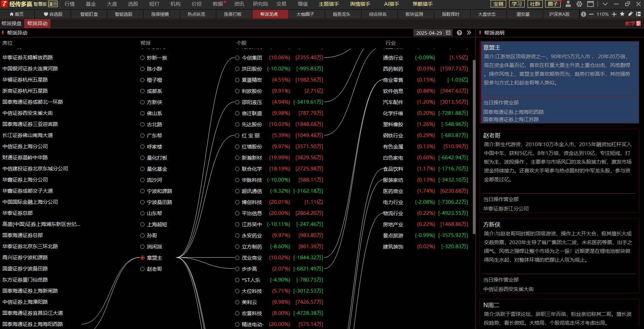Collapse panel with double-chevron icon
The width and height of the screenshot is (644, 329).
469,33
